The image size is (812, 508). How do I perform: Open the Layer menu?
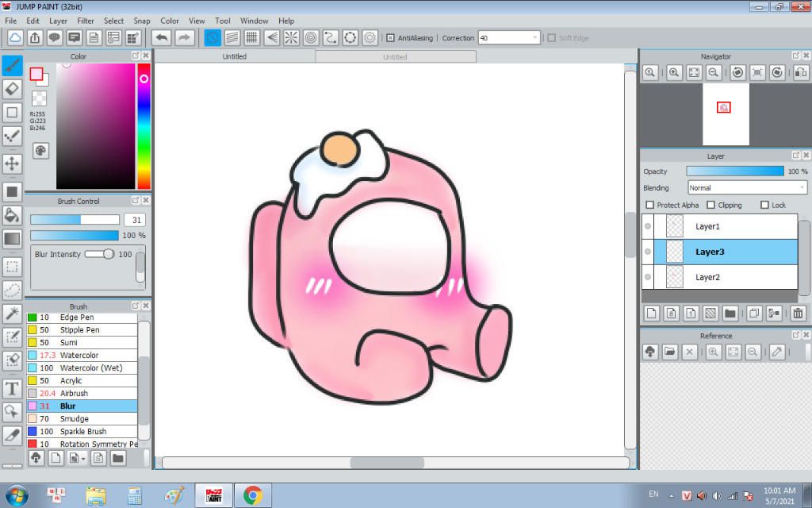58,21
